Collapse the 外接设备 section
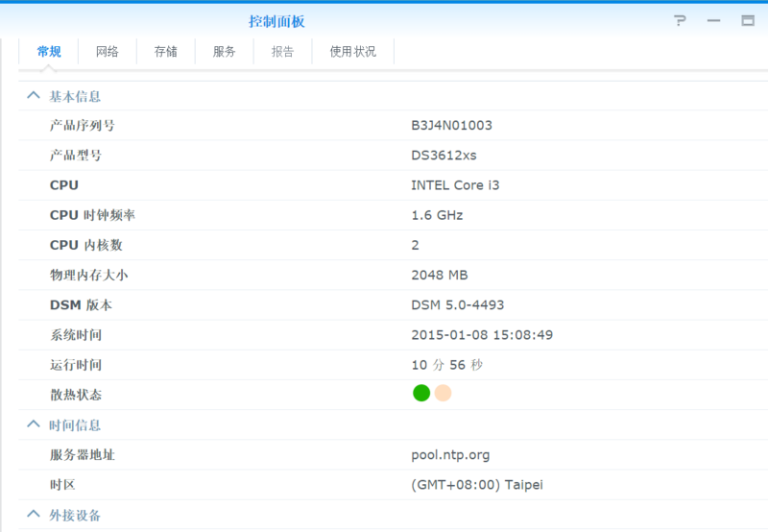This screenshot has height=532, width=768. point(34,514)
